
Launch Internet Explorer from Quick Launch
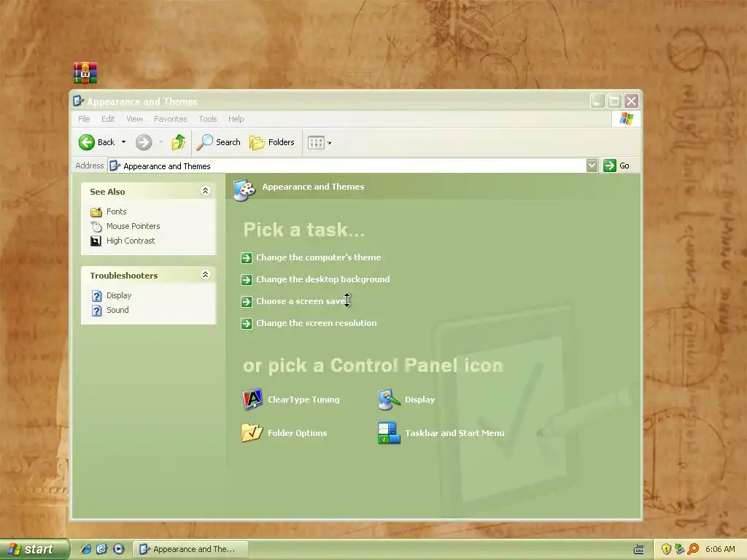point(86,549)
